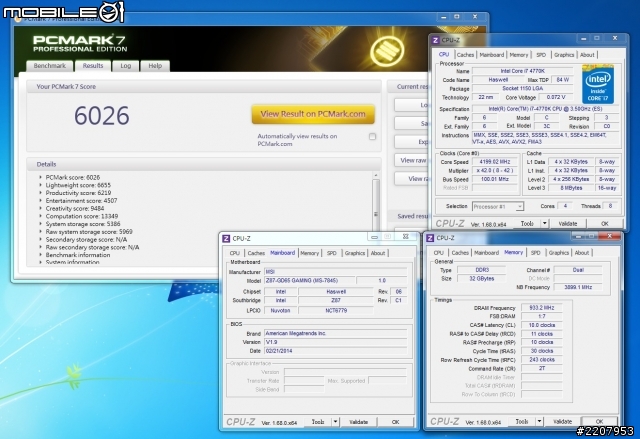Click the Z87-GD65 GAMING model field
640x439 pixels.
click(x=309, y=281)
